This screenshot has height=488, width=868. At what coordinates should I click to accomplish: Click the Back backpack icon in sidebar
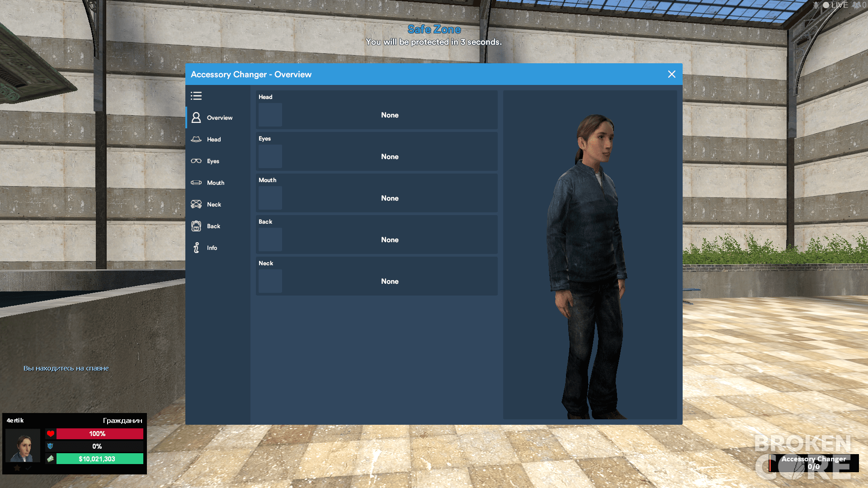(x=196, y=226)
